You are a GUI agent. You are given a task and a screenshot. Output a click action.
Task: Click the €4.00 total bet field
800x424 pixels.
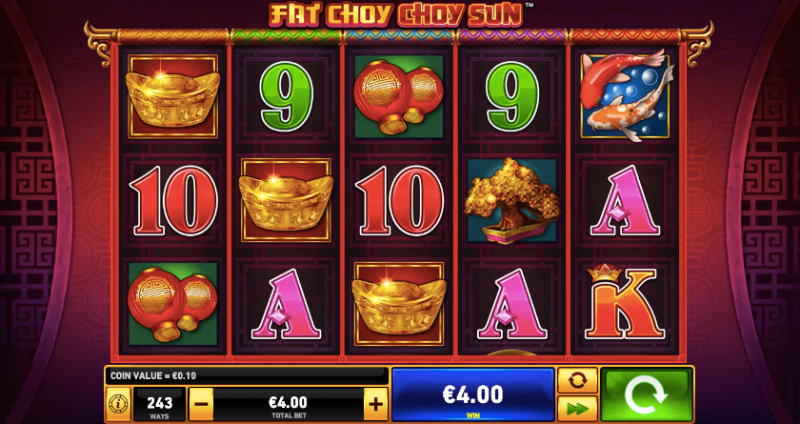(288, 404)
